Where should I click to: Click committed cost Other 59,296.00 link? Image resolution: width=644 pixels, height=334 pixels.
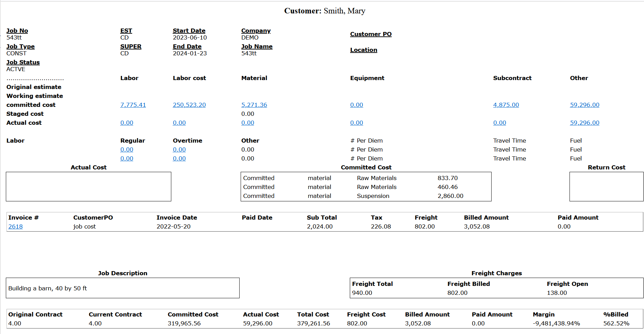click(x=584, y=105)
